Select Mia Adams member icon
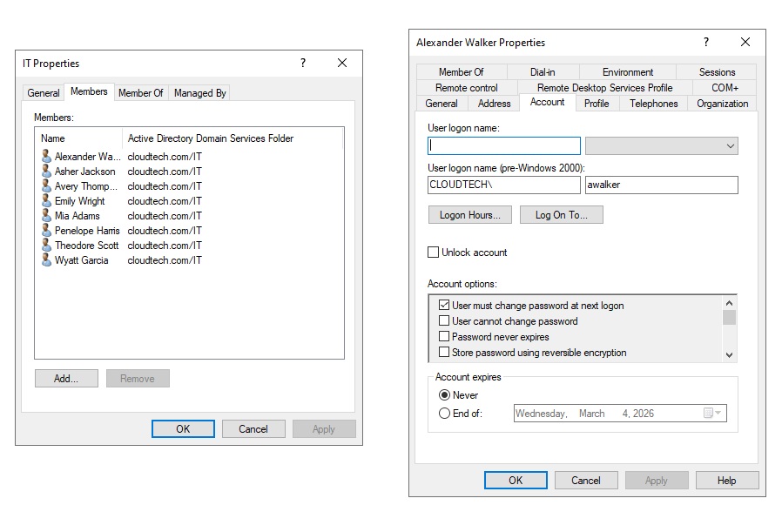The height and width of the screenshot is (532, 782). pos(47,216)
